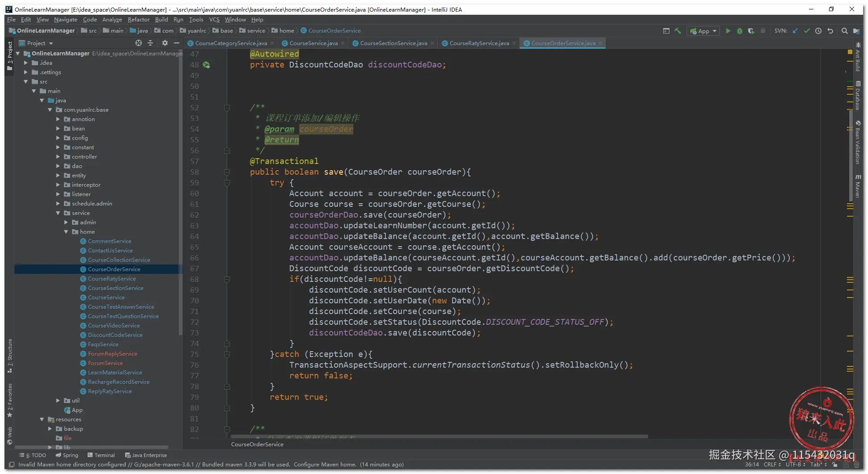Collapse all in Project panel
868x474 pixels.
[150, 43]
